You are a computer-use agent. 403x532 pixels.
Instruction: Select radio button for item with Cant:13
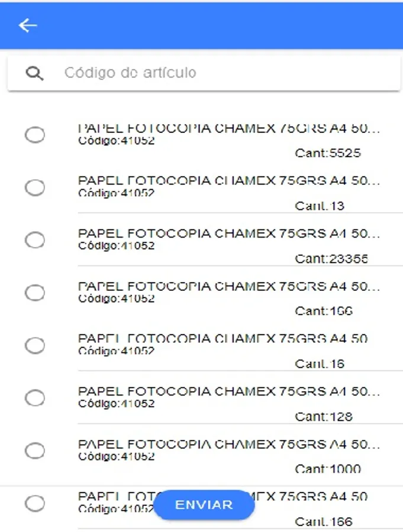35,188
